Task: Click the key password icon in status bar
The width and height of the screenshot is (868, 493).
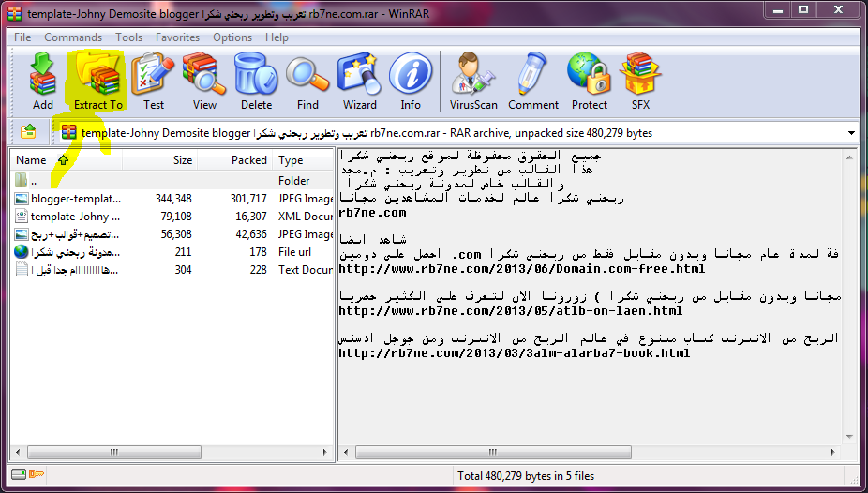Action: tap(37, 474)
